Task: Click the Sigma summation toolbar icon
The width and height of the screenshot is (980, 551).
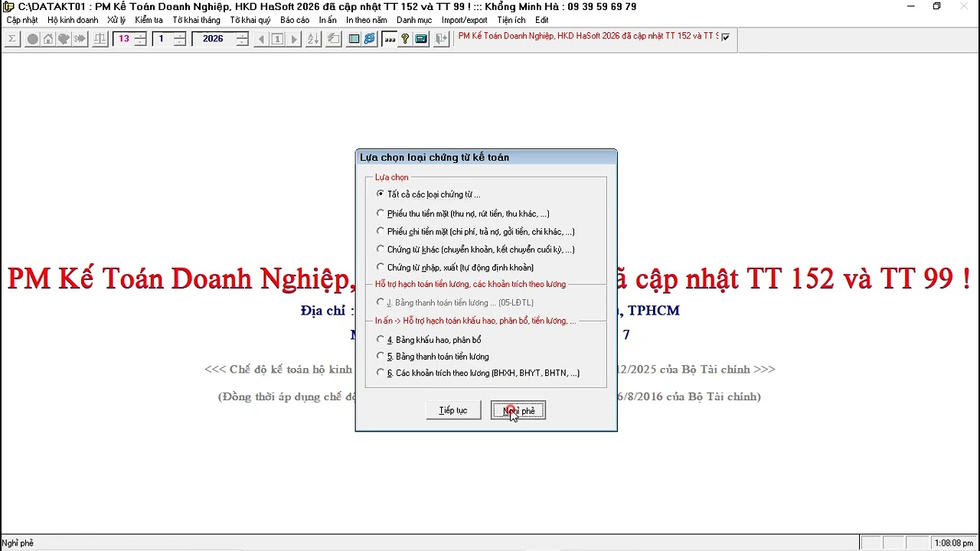Action: (12, 39)
